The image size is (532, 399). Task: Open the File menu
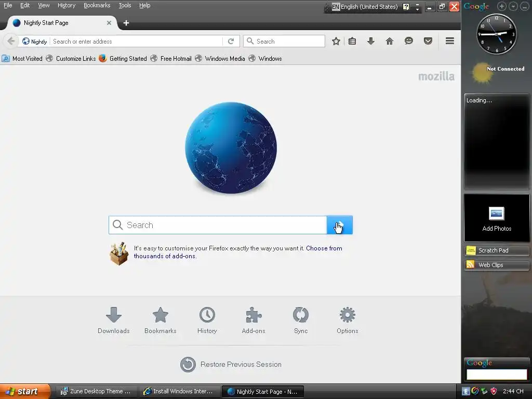click(8, 5)
